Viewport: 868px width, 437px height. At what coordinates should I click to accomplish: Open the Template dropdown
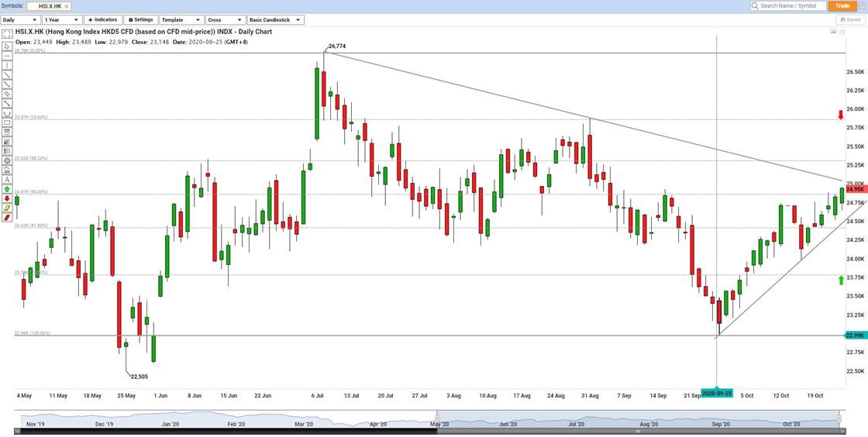click(181, 19)
